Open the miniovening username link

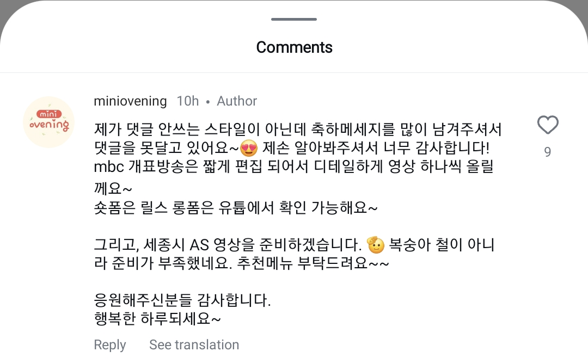(130, 101)
